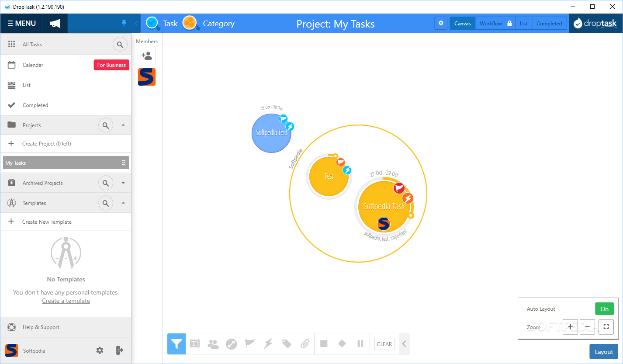Collapse the filter bar chevron

click(x=404, y=344)
